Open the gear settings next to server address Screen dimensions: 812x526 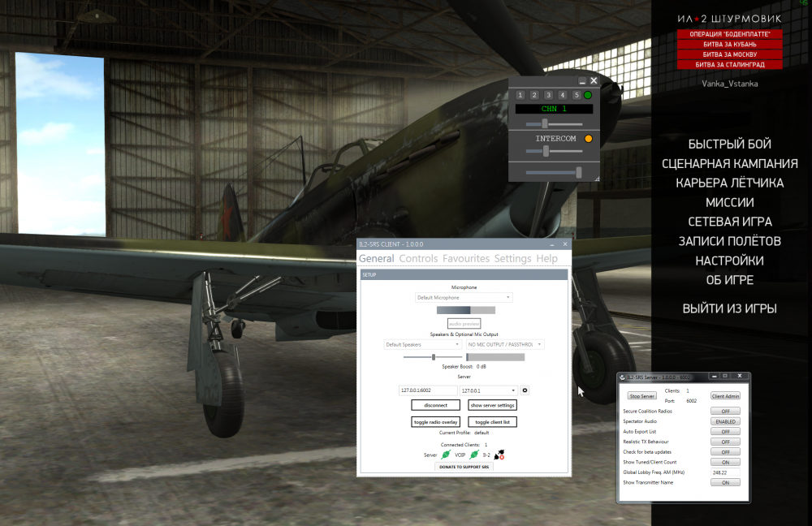pyautogui.click(x=525, y=390)
